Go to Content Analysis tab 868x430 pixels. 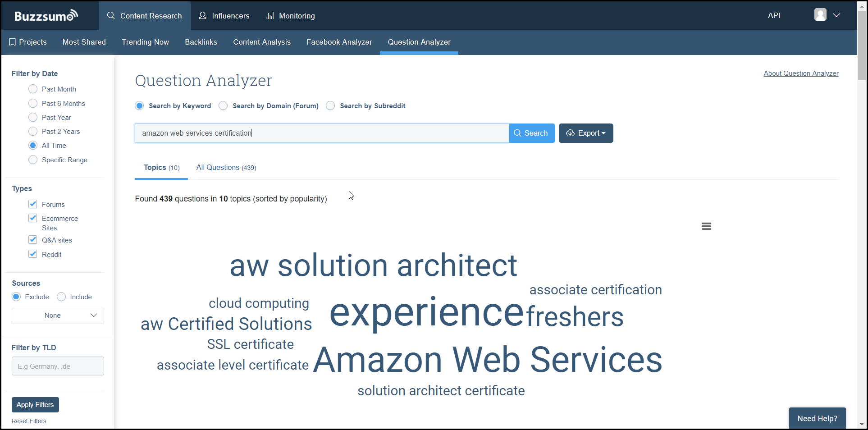point(262,42)
